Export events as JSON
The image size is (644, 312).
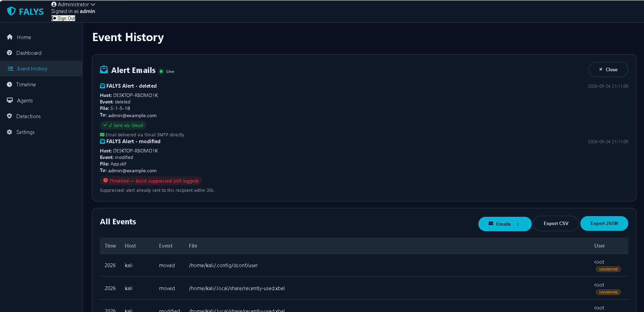(604, 223)
